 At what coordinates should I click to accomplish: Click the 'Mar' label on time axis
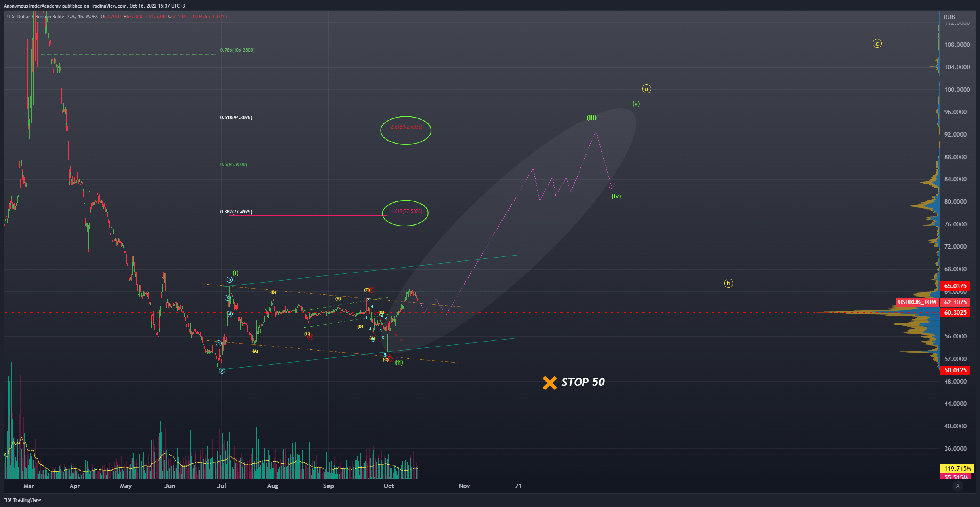(29, 486)
